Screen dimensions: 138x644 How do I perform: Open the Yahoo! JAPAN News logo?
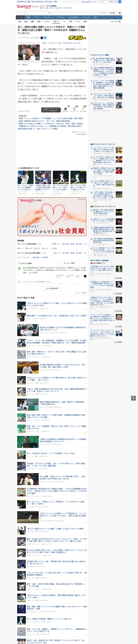click(28, 7)
